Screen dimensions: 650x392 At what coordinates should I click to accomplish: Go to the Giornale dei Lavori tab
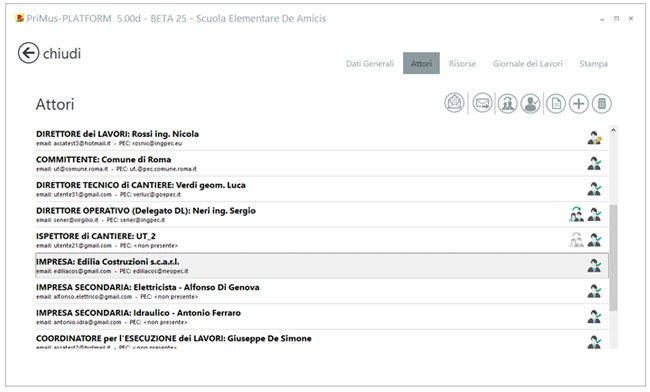527,63
